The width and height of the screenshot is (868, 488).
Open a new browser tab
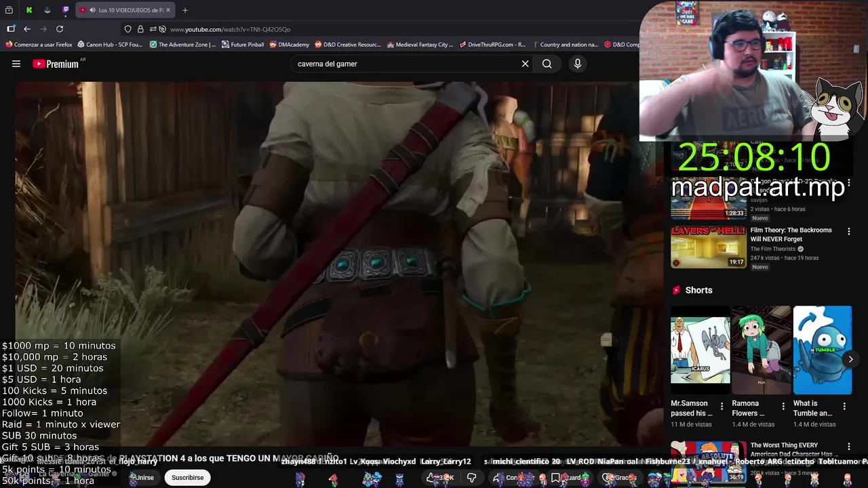pos(184,10)
